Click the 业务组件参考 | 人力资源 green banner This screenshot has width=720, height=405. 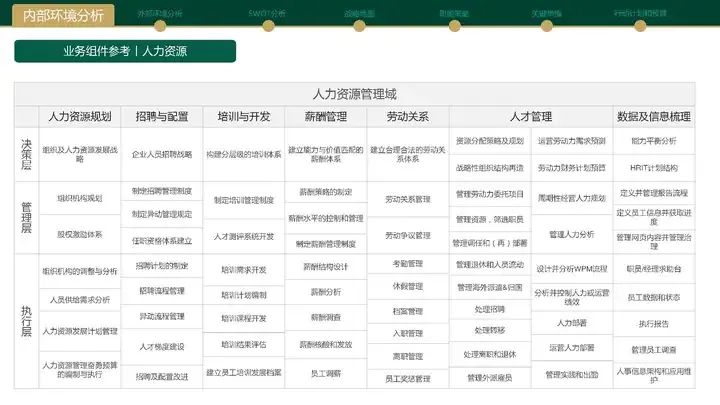coord(125,51)
